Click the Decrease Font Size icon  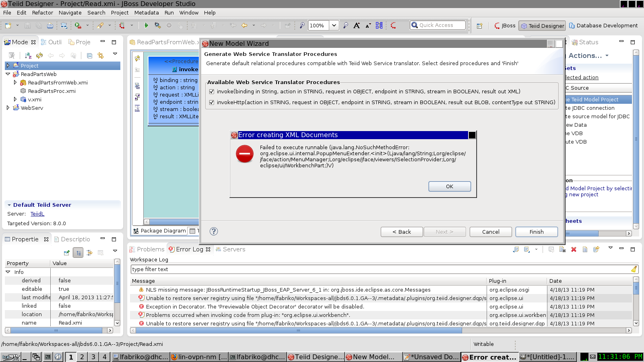point(368,25)
